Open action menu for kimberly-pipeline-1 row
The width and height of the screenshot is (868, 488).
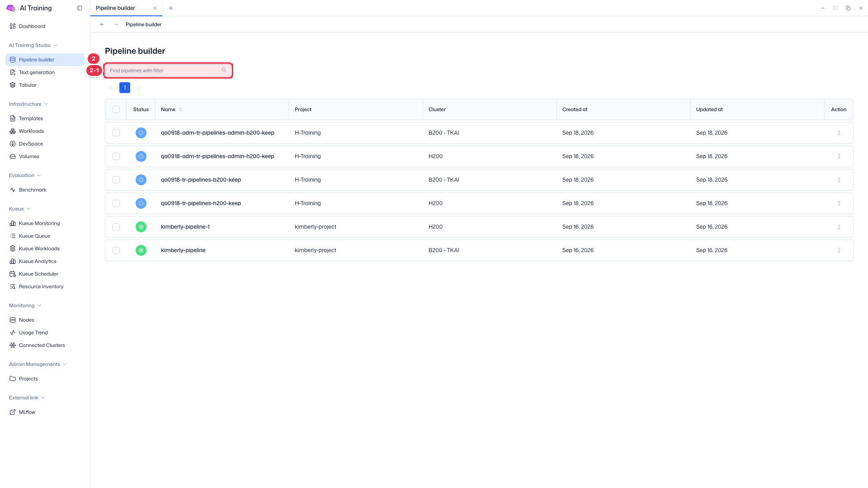coord(839,227)
